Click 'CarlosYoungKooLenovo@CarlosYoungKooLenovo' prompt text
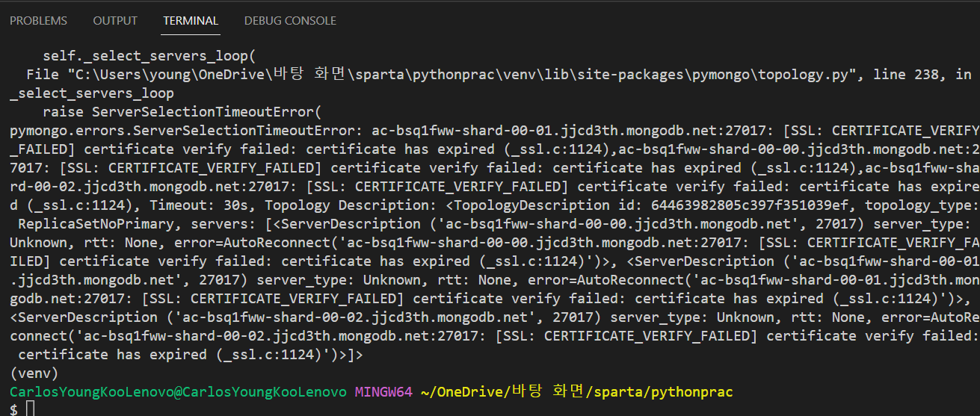 coord(178,392)
